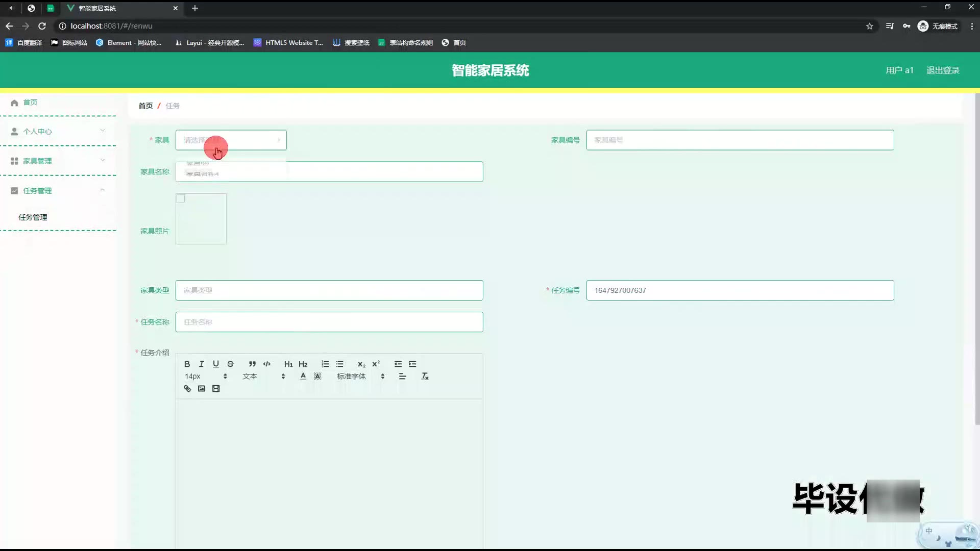Click 退出登录 to log out

point(942,70)
